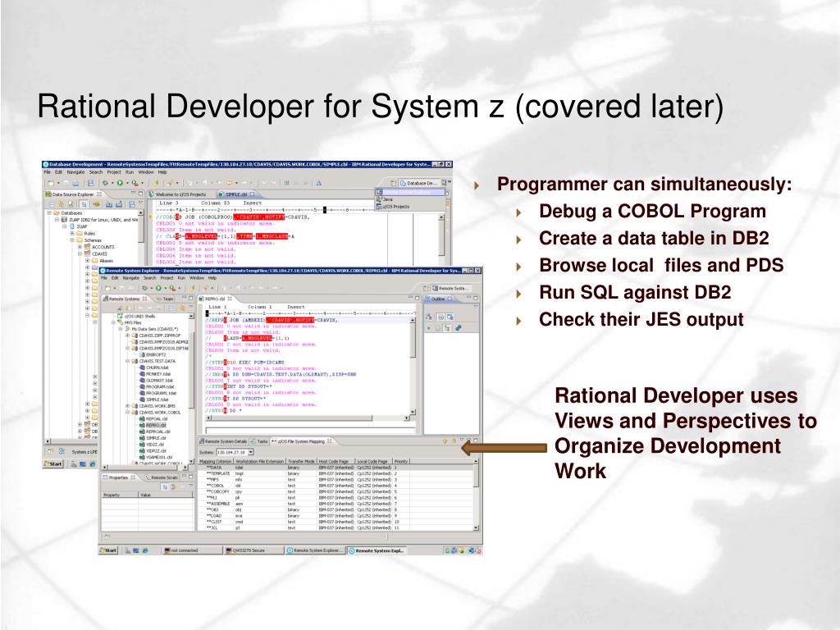This screenshot has width=840, height=630.
Task: Minimize the REPRO.cbl editor area
Action: 410,297
